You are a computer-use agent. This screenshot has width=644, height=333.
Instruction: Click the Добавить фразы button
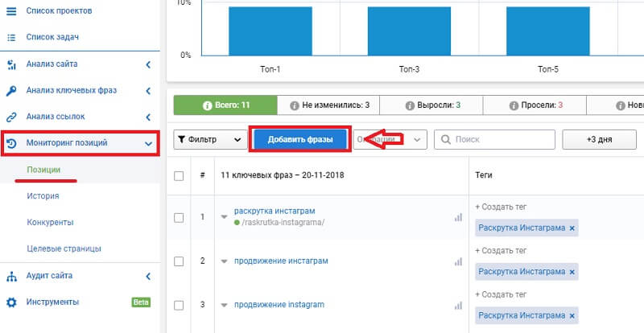300,139
